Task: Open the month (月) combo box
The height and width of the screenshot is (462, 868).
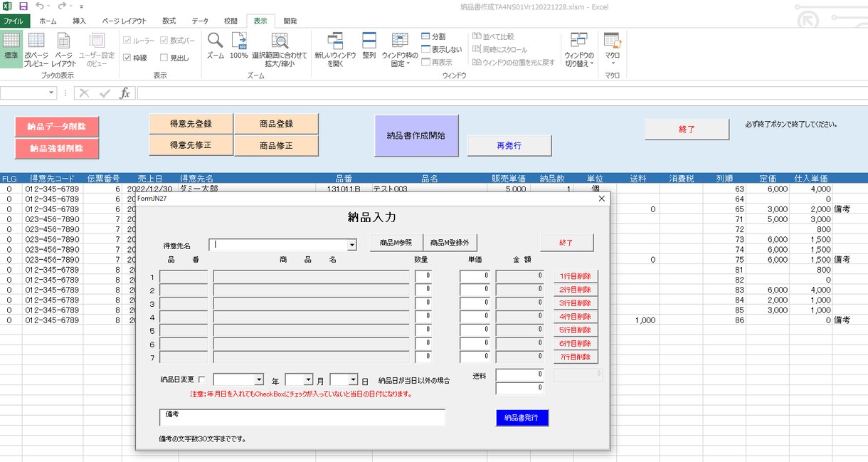Action: [309, 380]
